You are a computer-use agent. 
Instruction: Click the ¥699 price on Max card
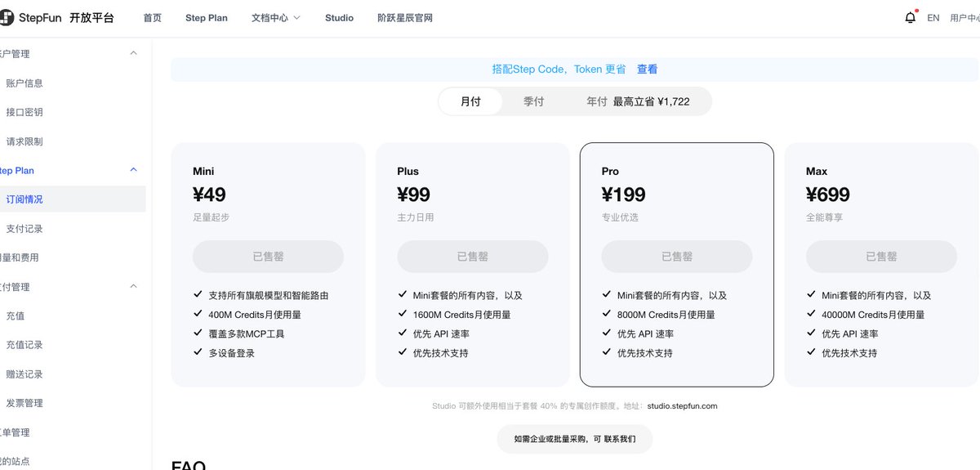(x=828, y=195)
